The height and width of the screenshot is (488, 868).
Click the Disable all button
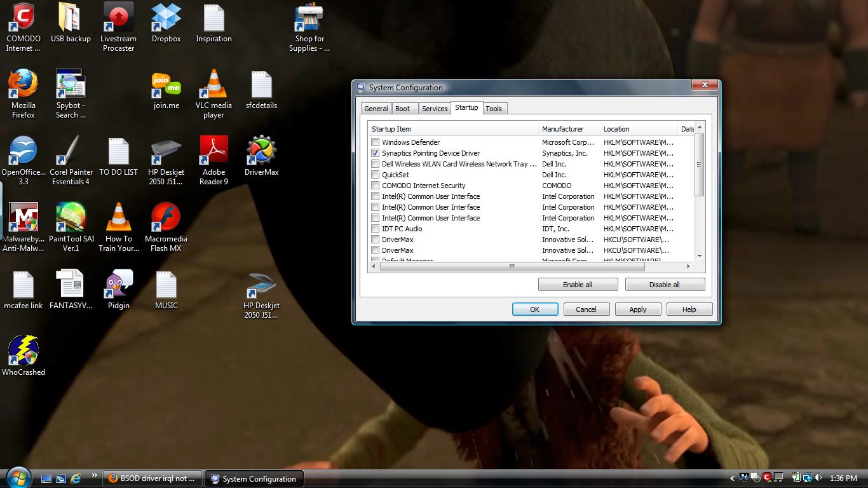pos(665,285)
